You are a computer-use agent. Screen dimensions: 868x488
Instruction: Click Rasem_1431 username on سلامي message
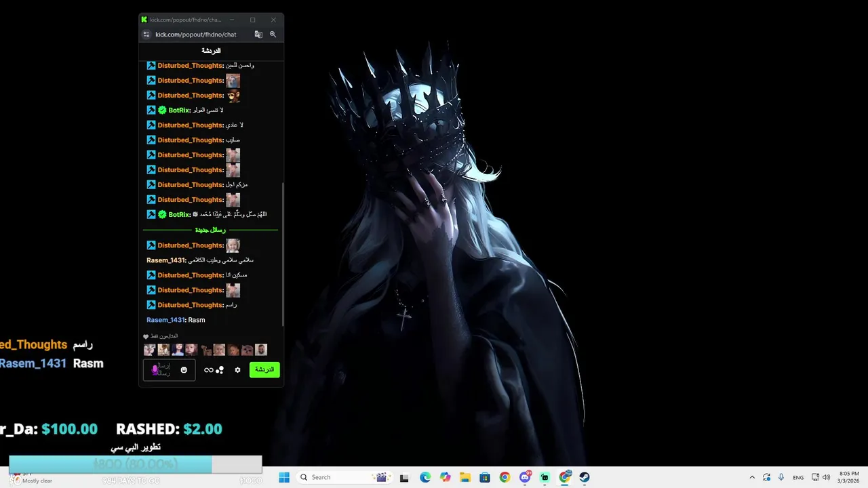click(x=165, y=260)
